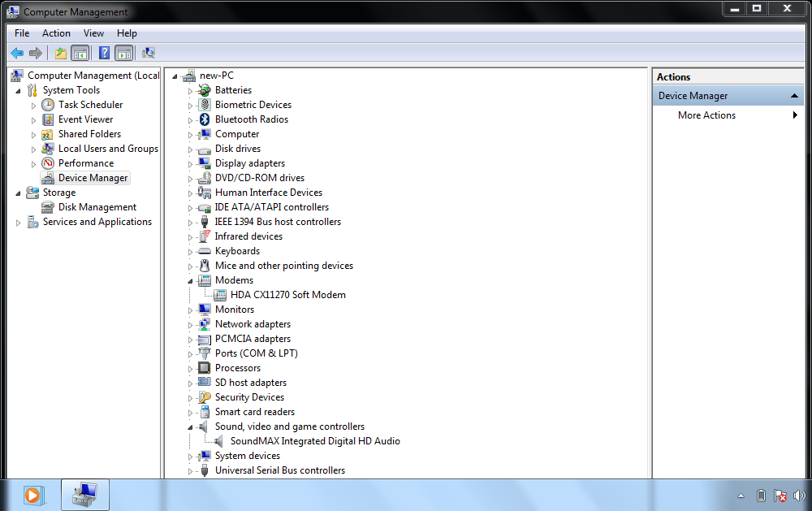Viewport: 812px width, 511px height.
Task: Click the Task Scheduler clock icon
Action: [x=48, y=105]
